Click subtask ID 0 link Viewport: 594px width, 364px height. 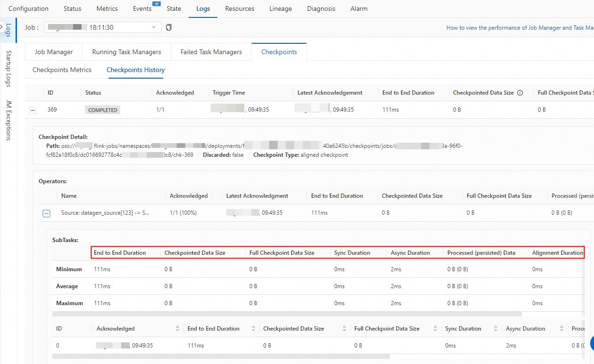(58, 346)
